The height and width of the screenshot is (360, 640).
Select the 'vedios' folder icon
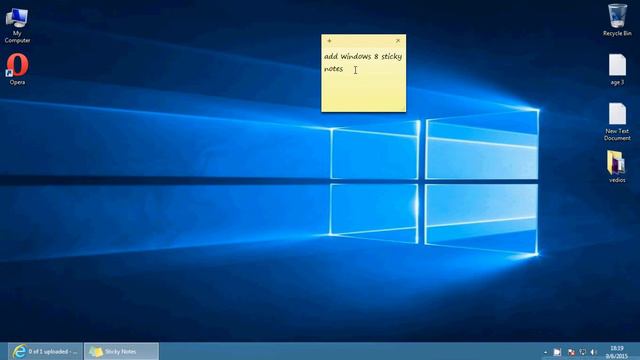[617, 167]
